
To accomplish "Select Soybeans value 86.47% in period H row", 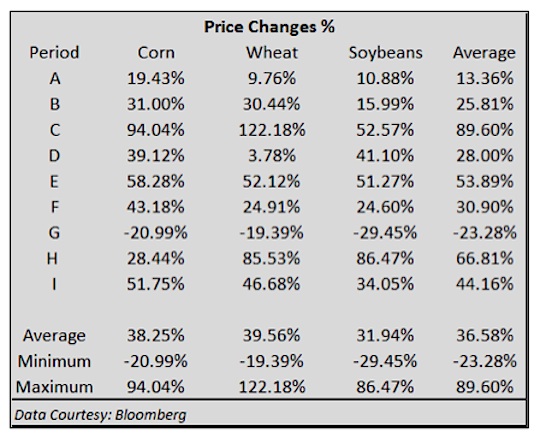I will click(385, 258).
